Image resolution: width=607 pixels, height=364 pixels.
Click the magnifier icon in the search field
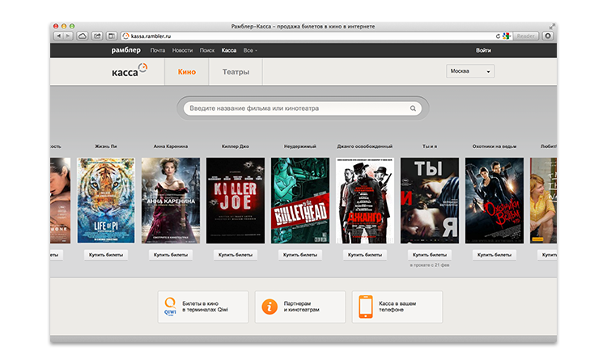(413, 108)
